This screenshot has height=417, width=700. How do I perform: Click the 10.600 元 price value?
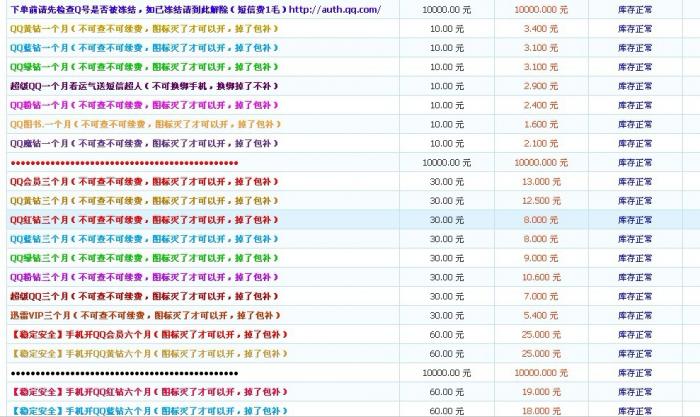click(x=541, y=277)
